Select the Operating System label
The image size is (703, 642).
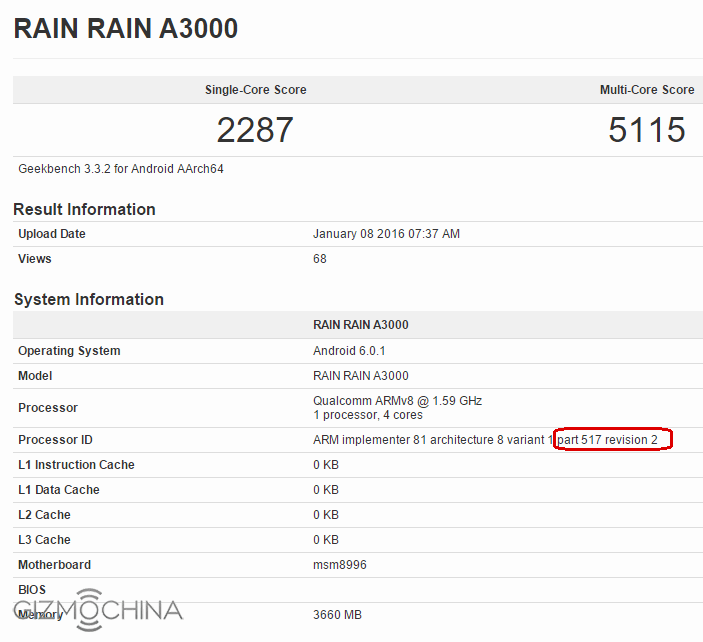(x=69, y=351)
